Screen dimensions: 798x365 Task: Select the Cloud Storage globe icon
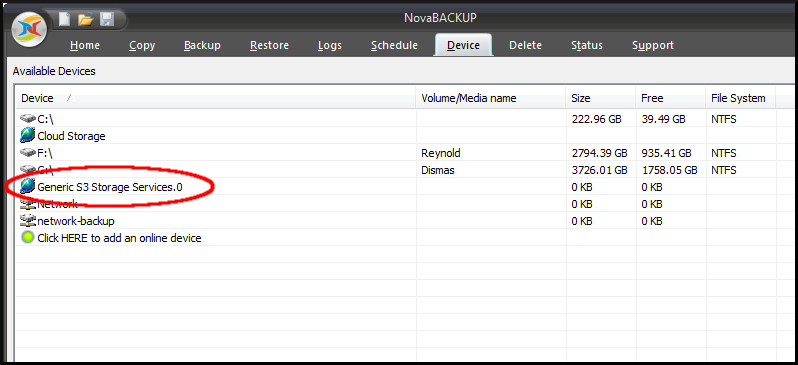pyautogui.click(x=27, y=135)
